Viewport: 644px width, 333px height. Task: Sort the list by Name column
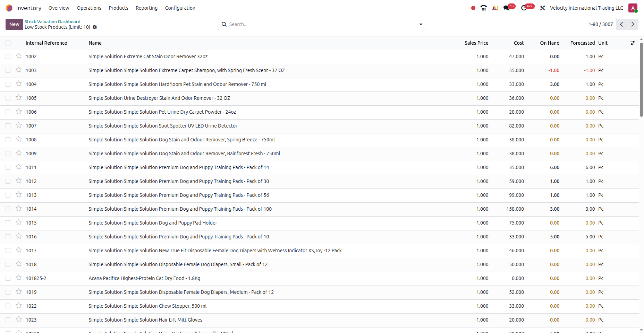[x=95, y=43]
